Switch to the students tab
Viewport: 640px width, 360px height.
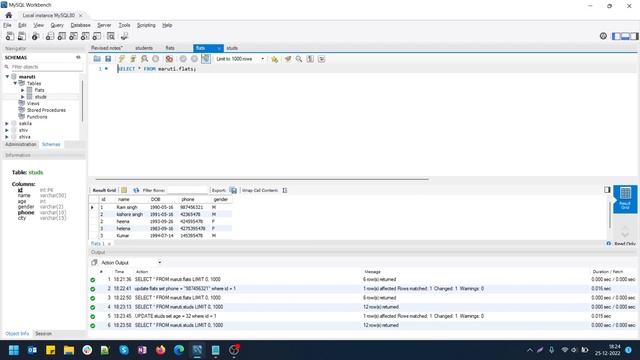click(144, 48)
